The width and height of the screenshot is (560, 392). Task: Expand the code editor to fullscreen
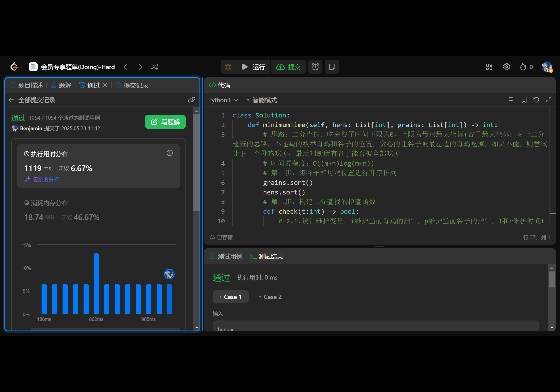coord(549,100)
